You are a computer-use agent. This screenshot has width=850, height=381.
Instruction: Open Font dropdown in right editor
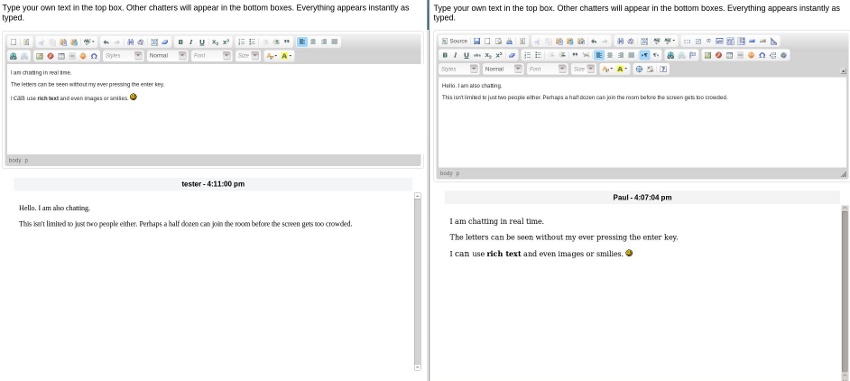tap(547, 69)
